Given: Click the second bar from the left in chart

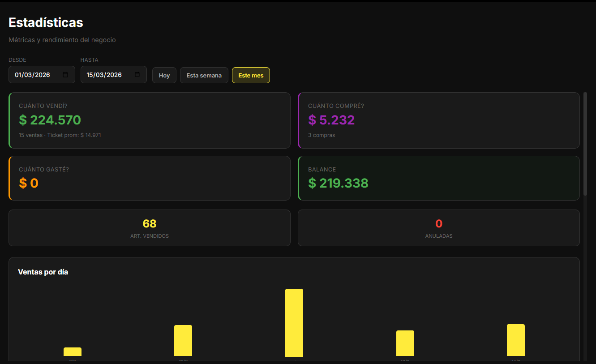Looking at the screenshot, I should click(x=183, y=340).
